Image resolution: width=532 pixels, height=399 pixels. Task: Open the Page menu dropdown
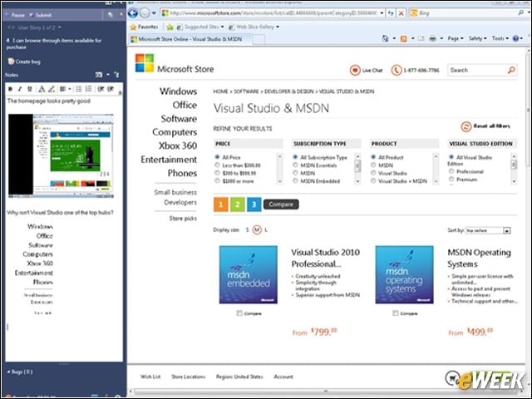[x=456, y=39]
